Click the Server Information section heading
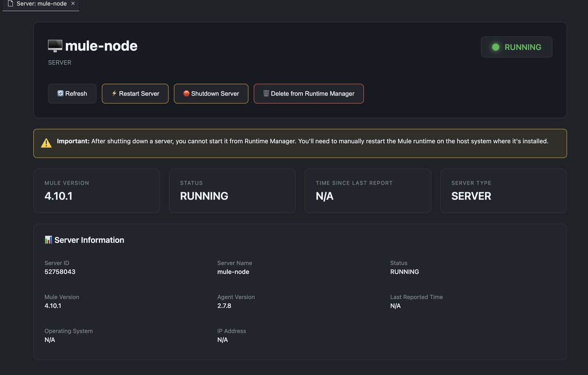This screenshot has width=588, height=375. pos(89,240)
